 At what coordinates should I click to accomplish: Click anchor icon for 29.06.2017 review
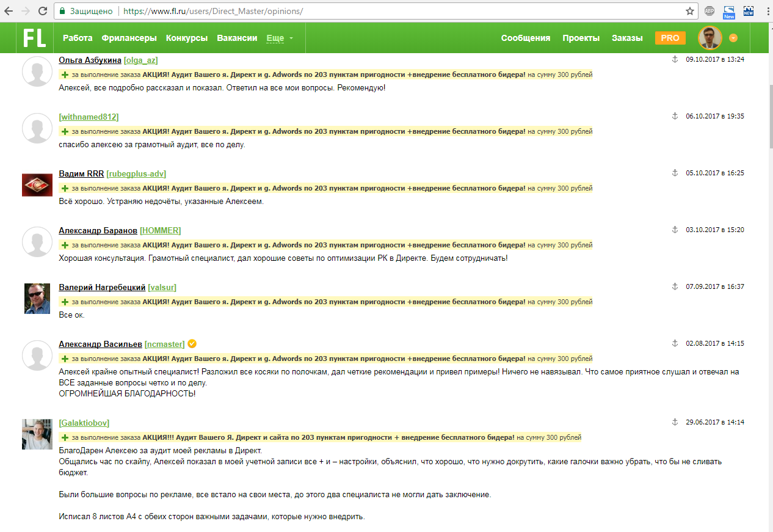[675, 422]
